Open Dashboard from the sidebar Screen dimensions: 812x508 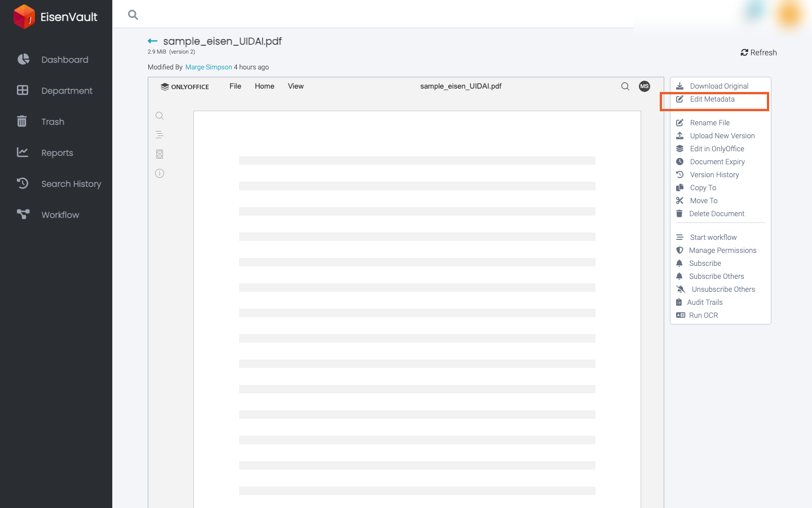(65, 59)
